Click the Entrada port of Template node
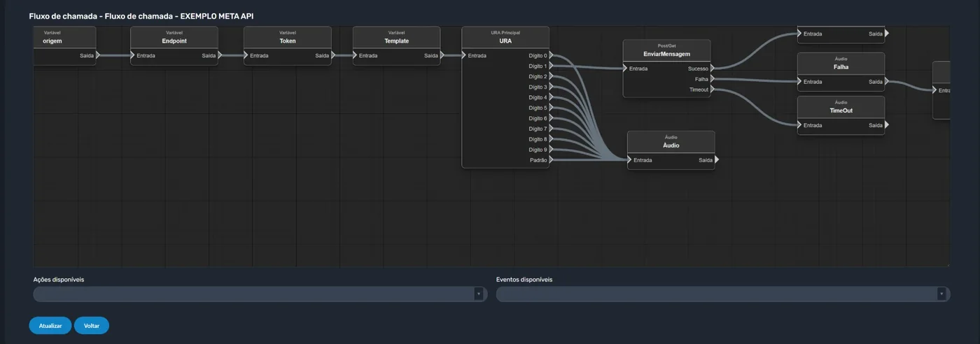 click(356, 55)
